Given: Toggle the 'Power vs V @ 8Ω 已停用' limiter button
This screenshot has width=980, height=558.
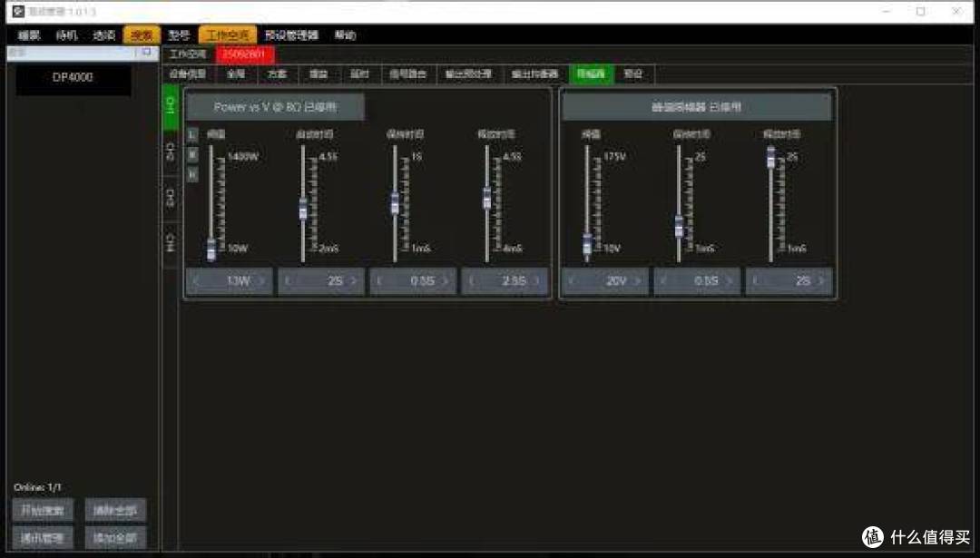Looking at the screenshot, I should click(275, 107).
